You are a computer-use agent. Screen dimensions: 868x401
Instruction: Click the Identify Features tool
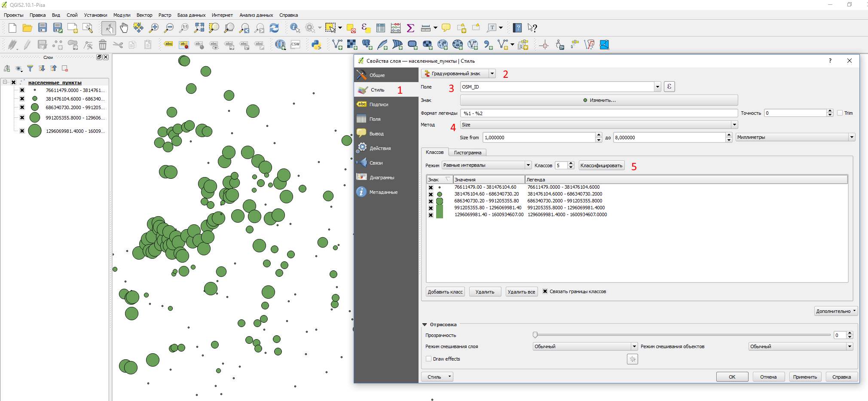295,28
